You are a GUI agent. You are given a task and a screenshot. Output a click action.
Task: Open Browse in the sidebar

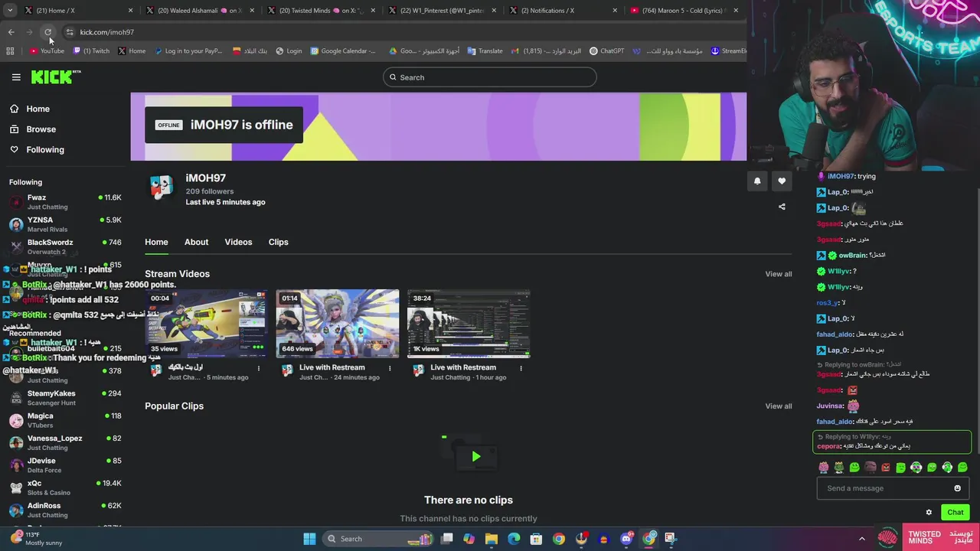pos(41,129)
